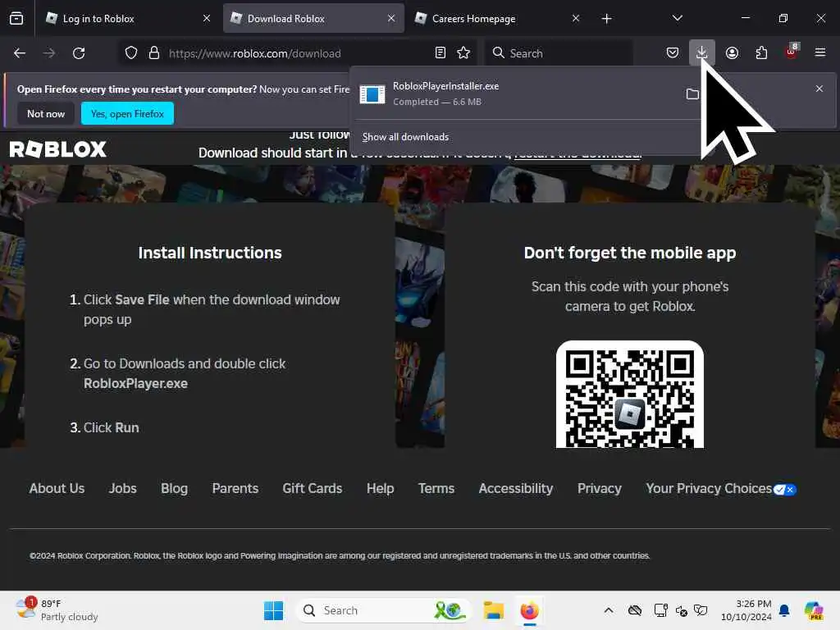Viewport: 840px width, 630px height.
Task: Bookmark this page with the star
Action: (x=463, y=52)
